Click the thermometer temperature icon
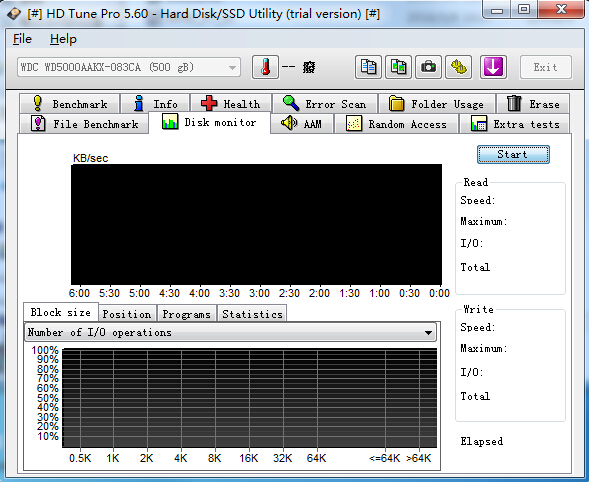 (x=265, y=67)
